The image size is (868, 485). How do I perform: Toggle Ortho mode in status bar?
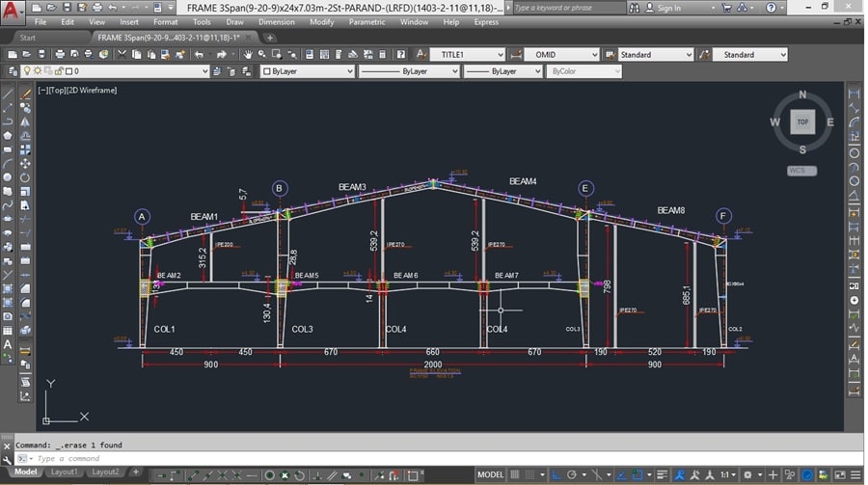(556, 474)
